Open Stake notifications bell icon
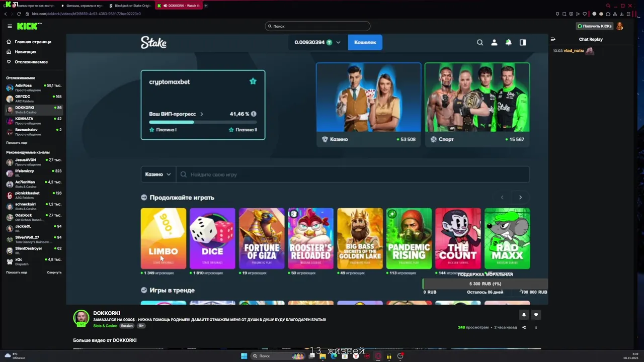The height and width of the screenshot is (362, 644). point(509,42)
